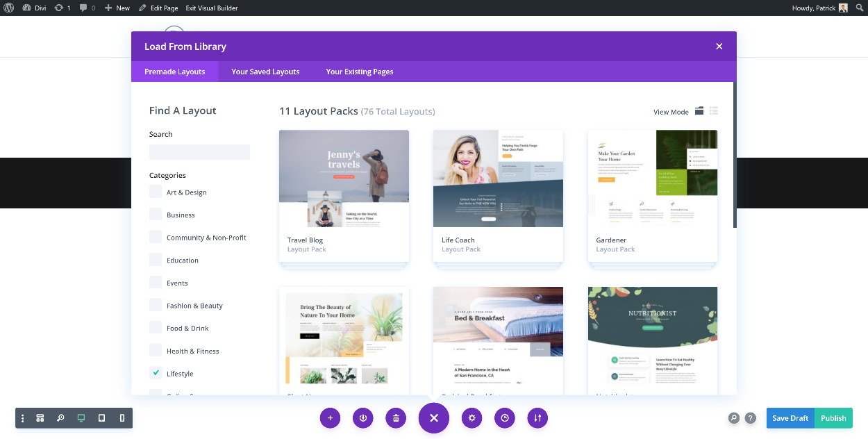This screenshot has width=868, height=439.
Task: Check the Fashion & Beauty category
Action: [x=156, y=305]
